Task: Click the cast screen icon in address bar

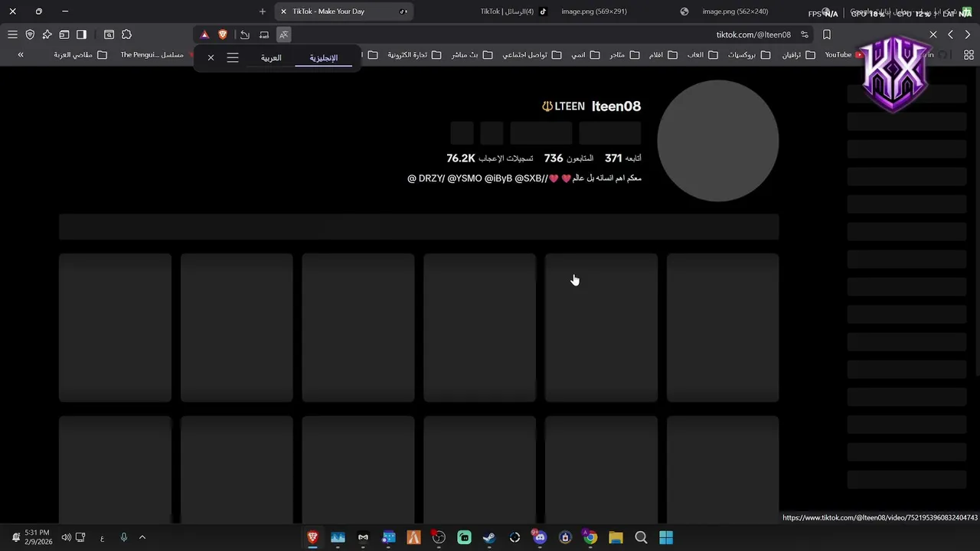Action: (264, 34)
